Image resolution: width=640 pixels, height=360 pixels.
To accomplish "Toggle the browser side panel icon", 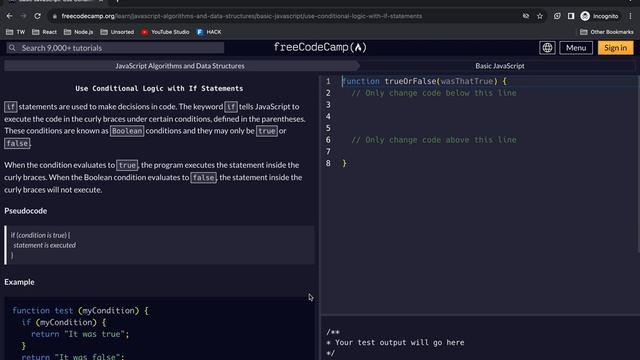I will coord(571,16).
